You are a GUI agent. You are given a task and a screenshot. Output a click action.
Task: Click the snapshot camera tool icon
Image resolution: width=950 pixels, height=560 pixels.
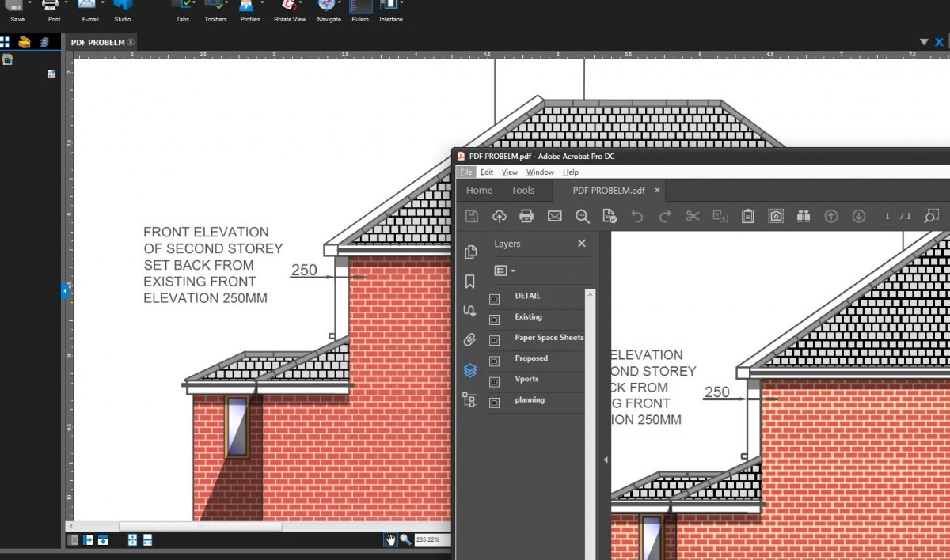776,216
